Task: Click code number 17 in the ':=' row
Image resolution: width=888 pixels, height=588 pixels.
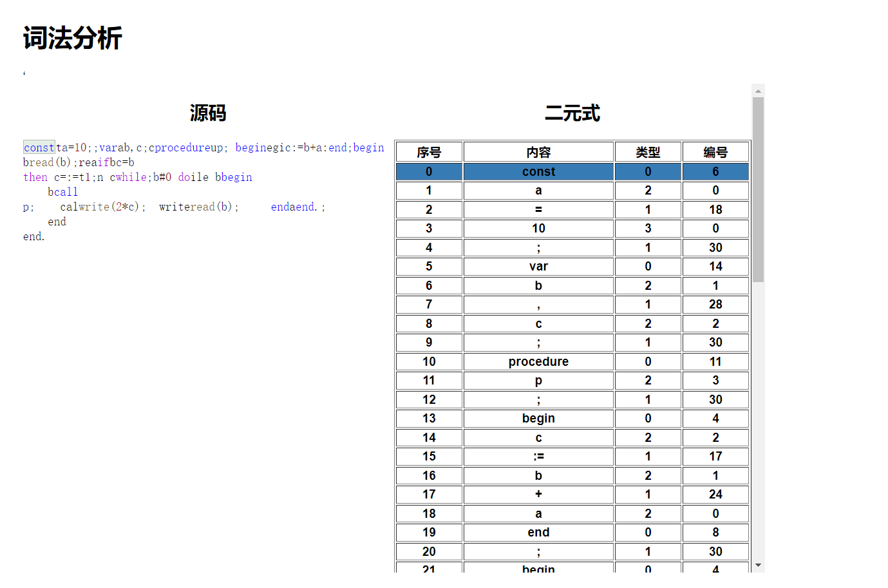Action: coord(715,456)
